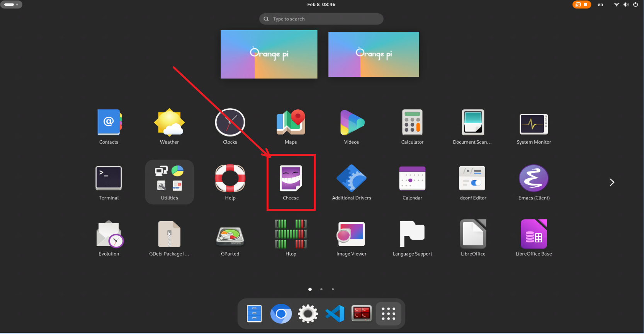Open the Feb 8 clock menu

(x=321, y=5)
